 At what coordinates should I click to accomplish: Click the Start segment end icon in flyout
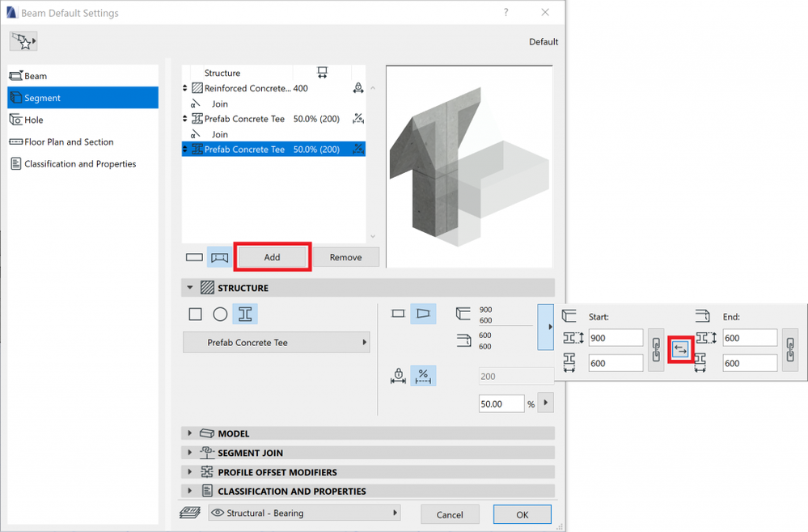(569, 315)
